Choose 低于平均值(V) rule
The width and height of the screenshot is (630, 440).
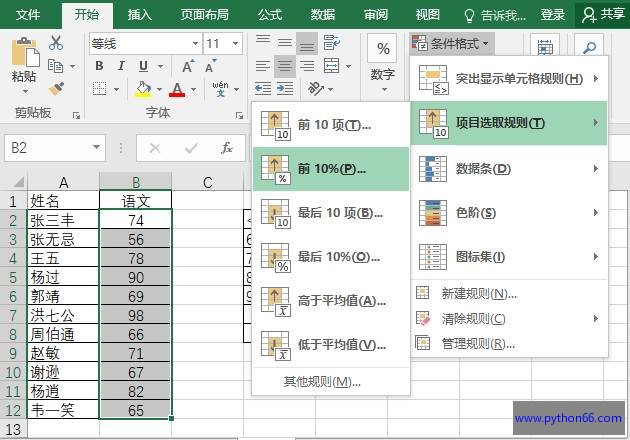[331, 345]
